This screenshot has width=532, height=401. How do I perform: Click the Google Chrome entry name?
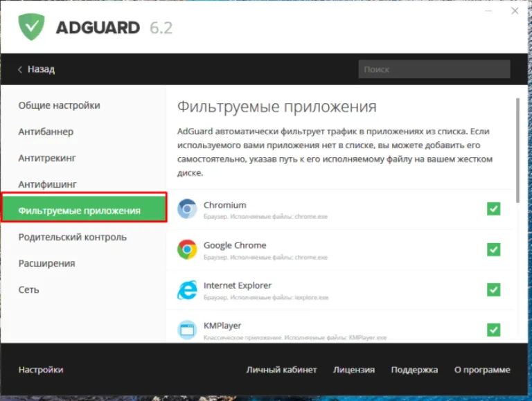tap(235, 245)
